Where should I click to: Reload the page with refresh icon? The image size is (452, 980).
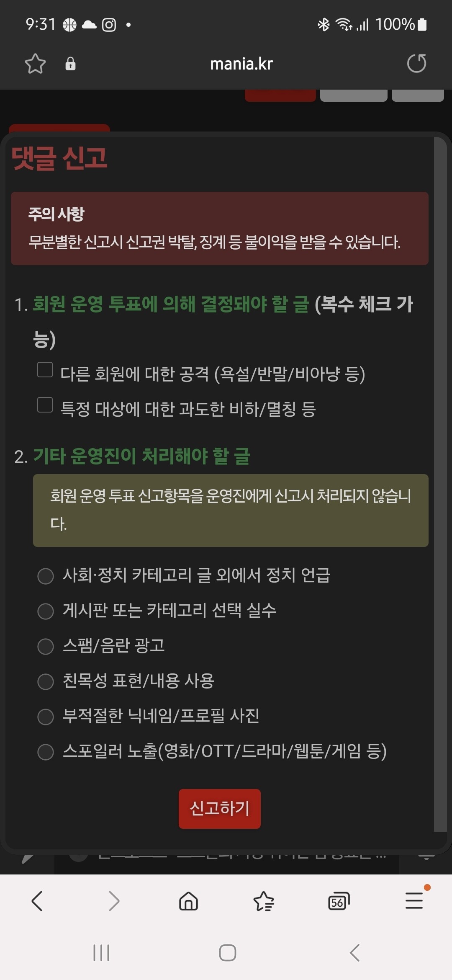[x=416, y=64]
